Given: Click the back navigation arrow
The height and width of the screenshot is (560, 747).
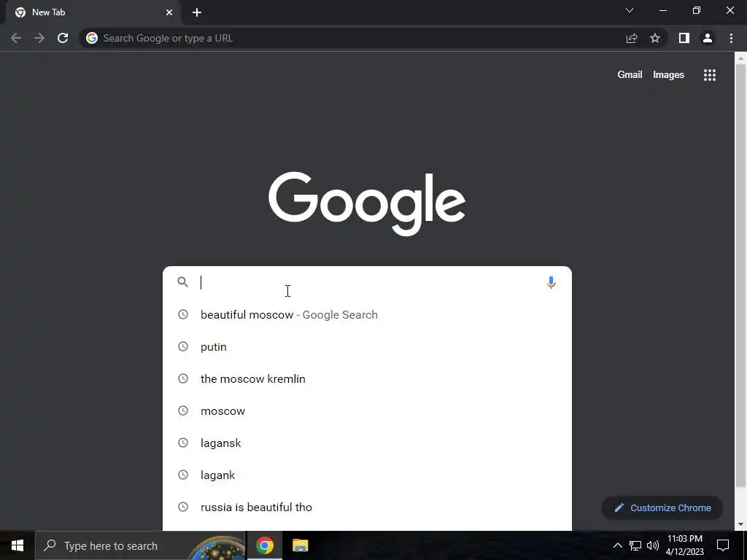Looking at the screenshot, I should [x=16, y=38].
